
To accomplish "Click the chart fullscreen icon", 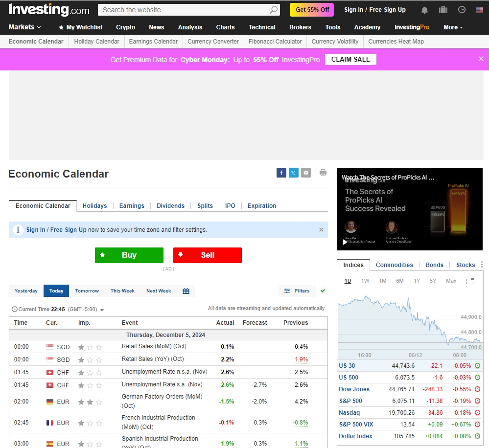I will click(470, 281).
